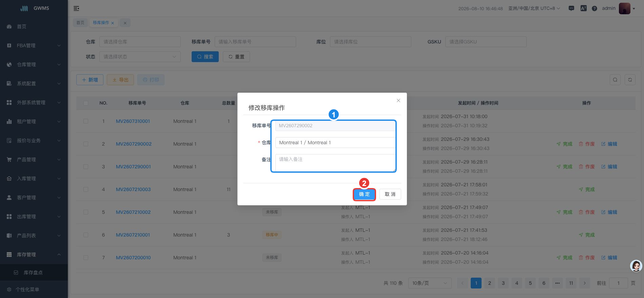Click the close-all-tabs X button
The width and height of the screenshot is (644, 298).
pyautogui.click(x=125, y=23)
